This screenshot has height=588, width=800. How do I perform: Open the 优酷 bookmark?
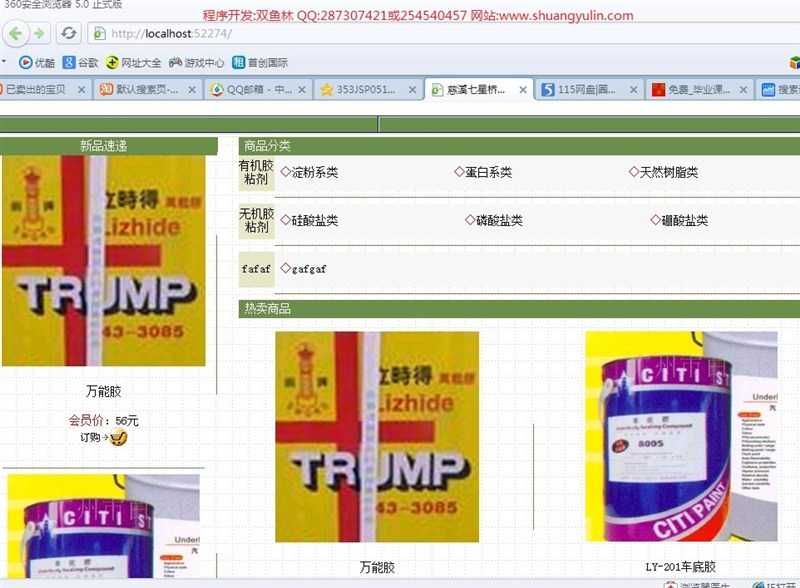37,62
